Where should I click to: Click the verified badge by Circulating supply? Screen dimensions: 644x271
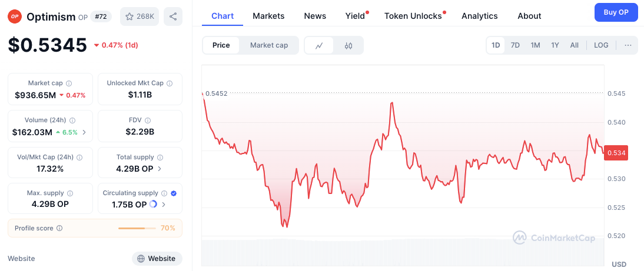click(x=174, y=193)
